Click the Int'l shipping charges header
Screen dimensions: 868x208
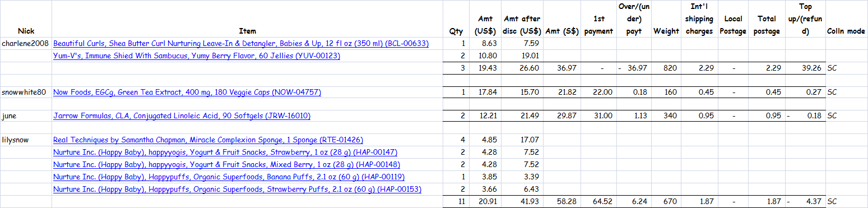[699, 19]
